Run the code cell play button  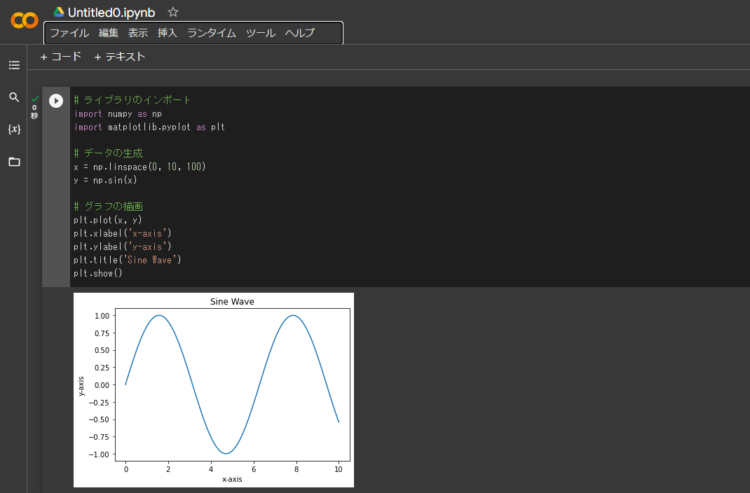[x=56, y=101]
